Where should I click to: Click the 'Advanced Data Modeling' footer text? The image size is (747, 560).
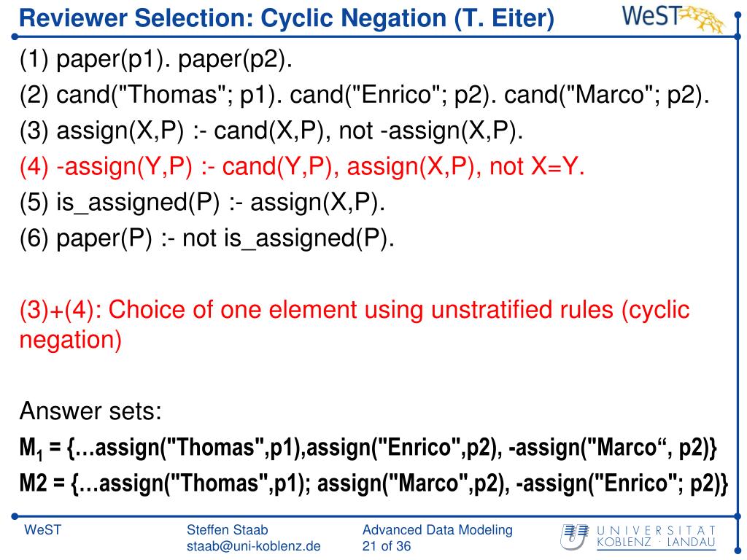click(x=438, y=530)
